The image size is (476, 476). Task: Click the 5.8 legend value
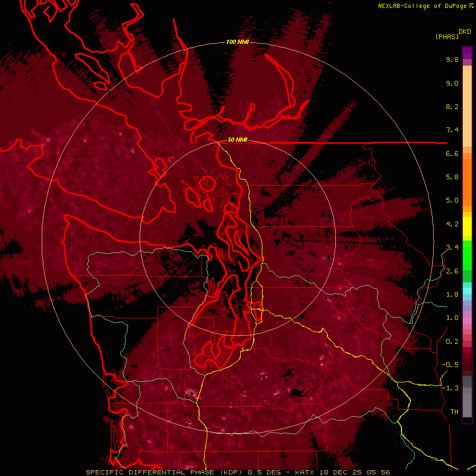pyautogui.click(x=452, y=177)
